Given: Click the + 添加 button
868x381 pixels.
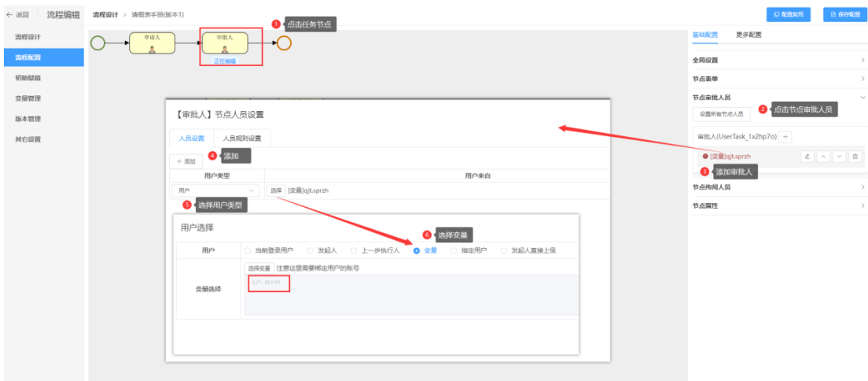Looking at the screenshot, I should (x=186, y=161).
